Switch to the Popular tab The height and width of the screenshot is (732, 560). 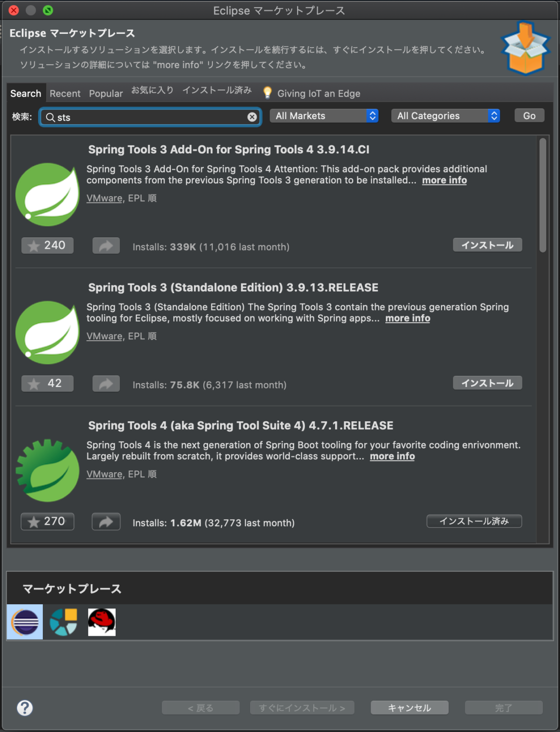tap(106, 93)
